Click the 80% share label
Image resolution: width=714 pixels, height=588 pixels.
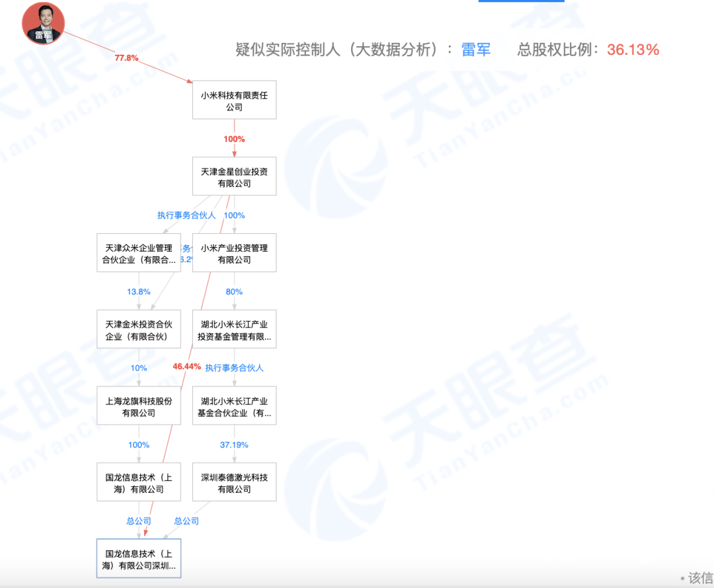[234, 292]
